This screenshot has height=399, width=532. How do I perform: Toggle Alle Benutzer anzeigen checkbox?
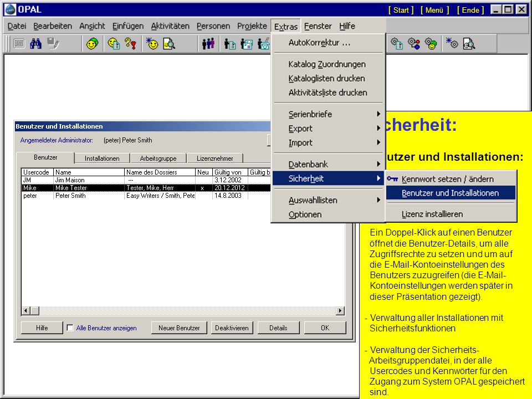[x=70, y=328]
